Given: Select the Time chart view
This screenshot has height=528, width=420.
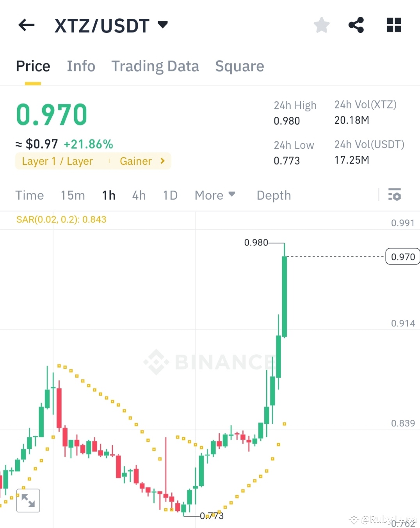Looking at the screenshot, I should click(x=29, y=195).
